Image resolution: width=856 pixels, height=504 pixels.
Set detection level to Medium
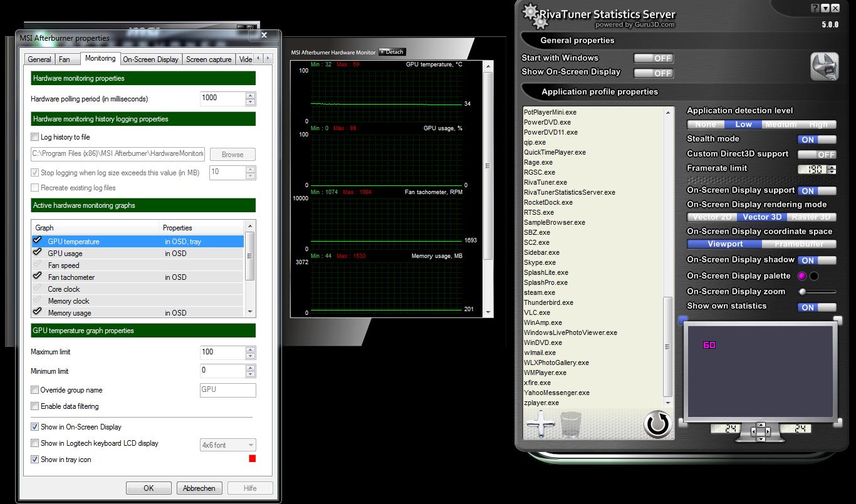(x=780, y=125)
